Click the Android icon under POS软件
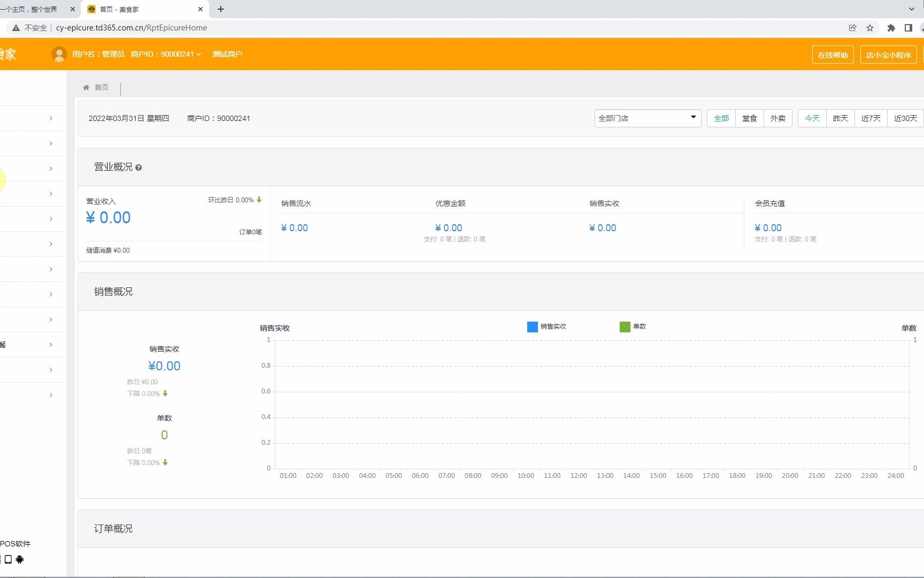The image size is (924, 578). (20, 559)
